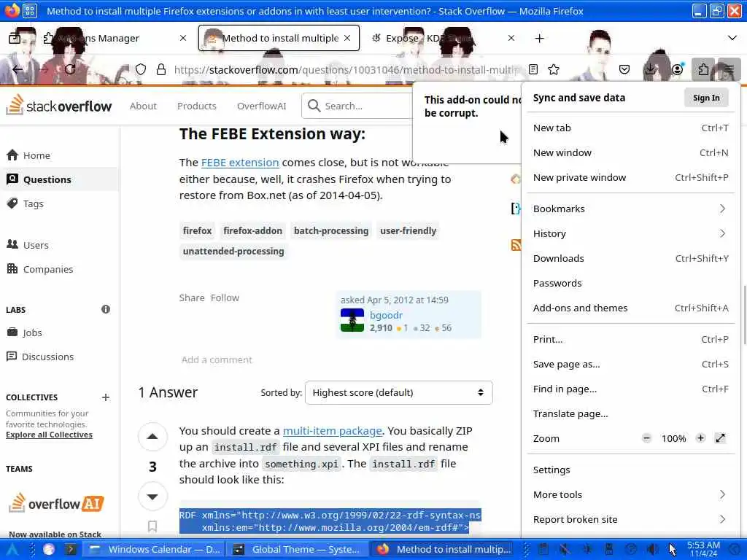747x560 pixels.
Task: Click the RSS feed orange icon
Action: [516, 245]
